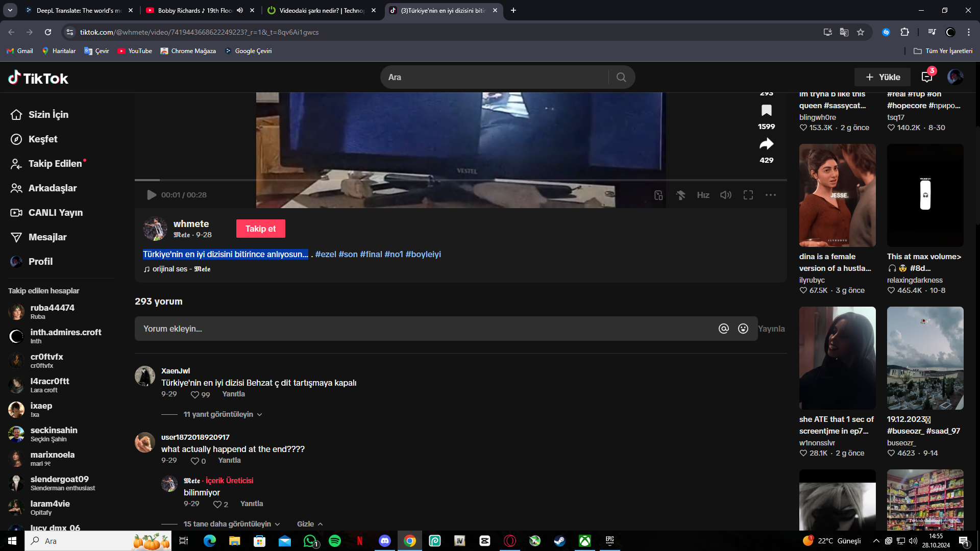This screenshot has height=551, width=980.
Task: Click the bookmark icon to save the video
Action: click(x=766, y=110)
